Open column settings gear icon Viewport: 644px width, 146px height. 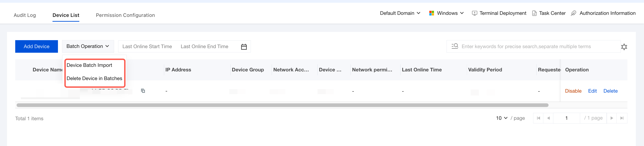tap(624, 47)
